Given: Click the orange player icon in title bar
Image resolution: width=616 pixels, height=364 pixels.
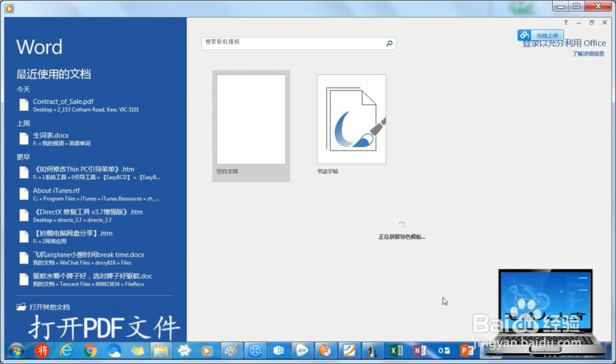Looking at the screenshot, I should 9,8.
